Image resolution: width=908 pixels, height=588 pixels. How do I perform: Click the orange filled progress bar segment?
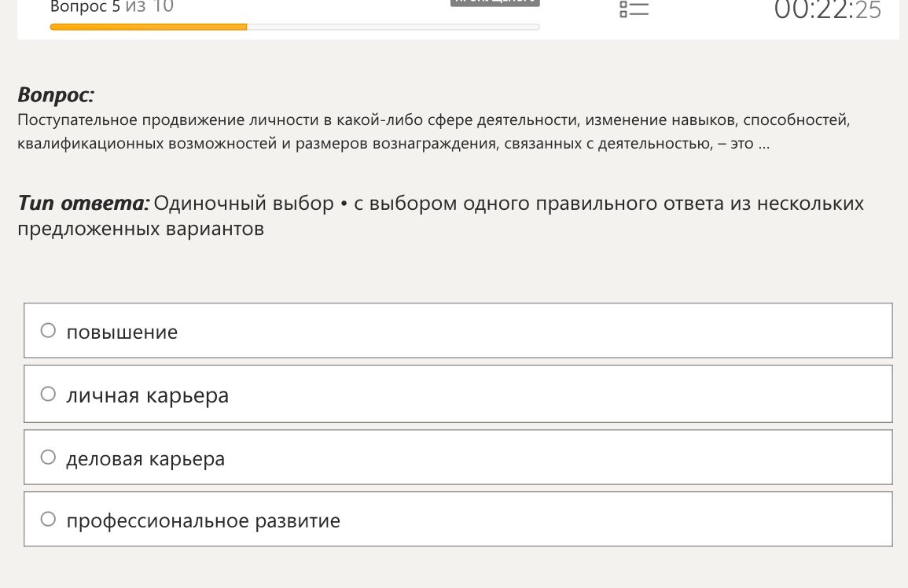[149, 27]
